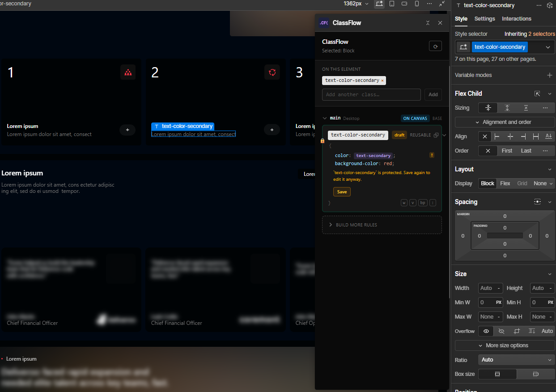
Task: Collapse the main Desktop section chevron
Action: [325, 118]
